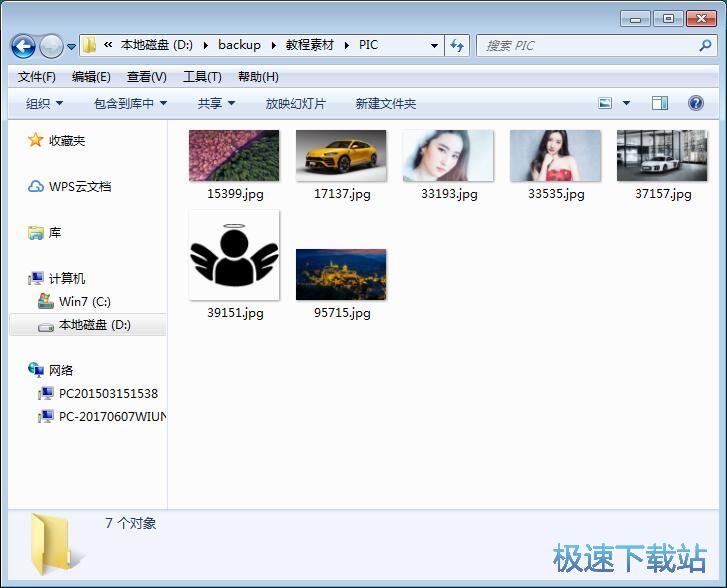Click the 37157.jpg file name
Image resolution: width=727 pixels, height=588 pixels.
pos(663,194)
